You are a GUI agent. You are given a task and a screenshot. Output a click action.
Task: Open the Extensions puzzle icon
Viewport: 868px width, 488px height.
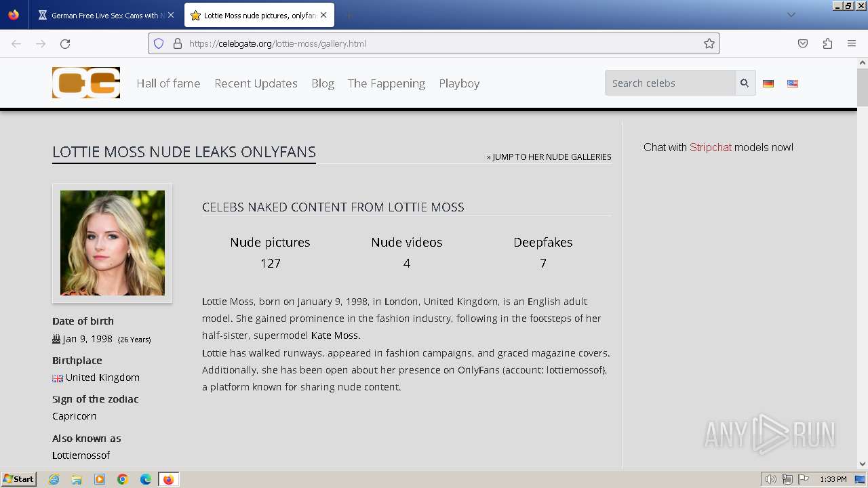coord(827,43)
